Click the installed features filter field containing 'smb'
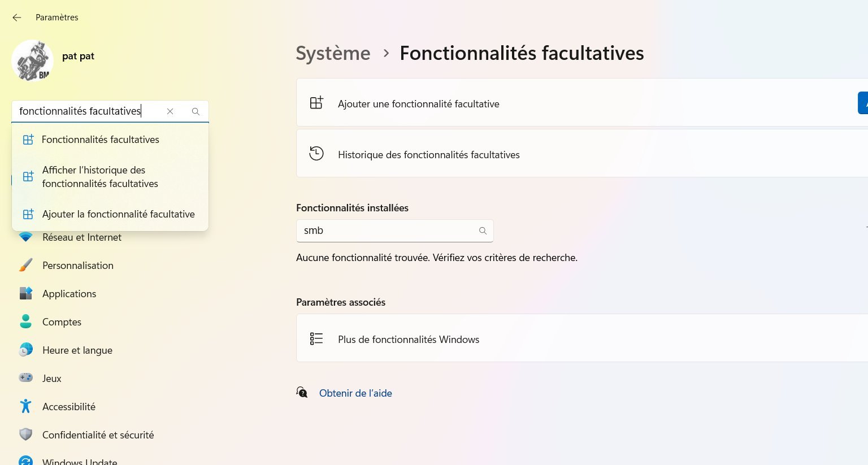 [387, 231]
